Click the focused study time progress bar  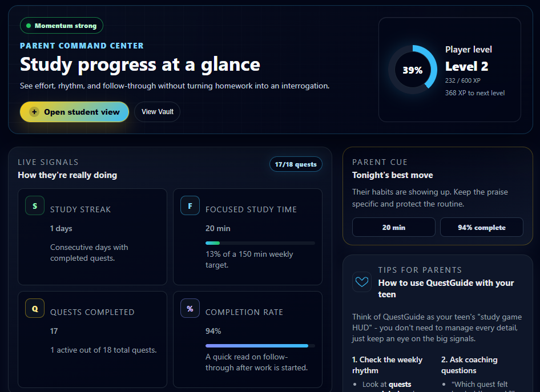260,243
